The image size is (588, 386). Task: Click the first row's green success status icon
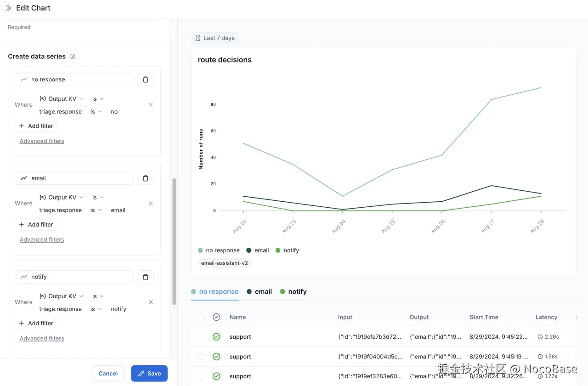(216, 337)
